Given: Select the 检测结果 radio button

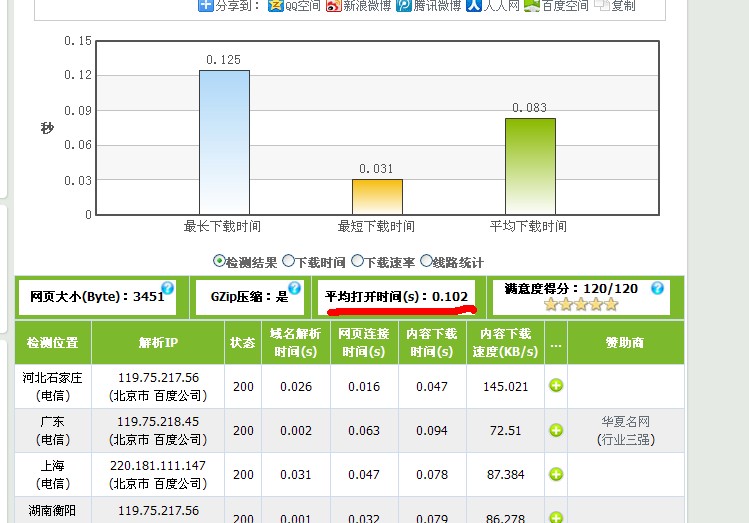Looking at the screenshot, I should 219,261.
